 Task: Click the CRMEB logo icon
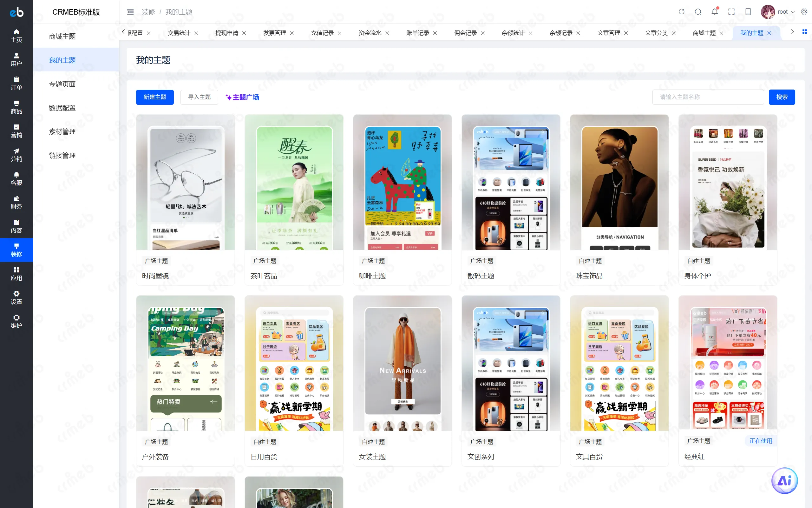point(16,12)
